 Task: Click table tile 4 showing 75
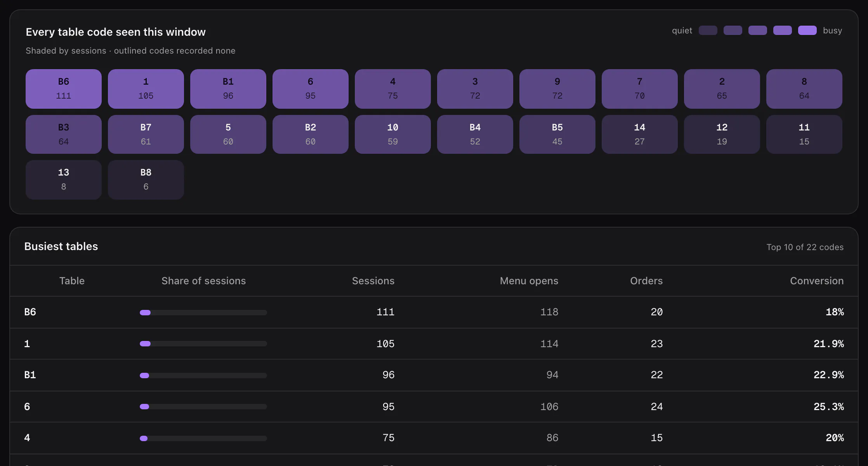click(x=393, y=89)
